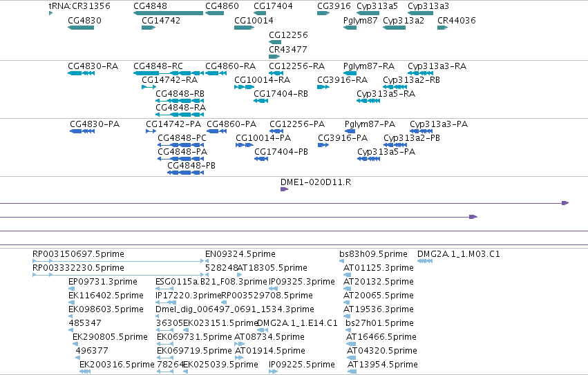Click the CG4830-RA transcript
Screen dimensions: 588x375
(x=81, y=73)
